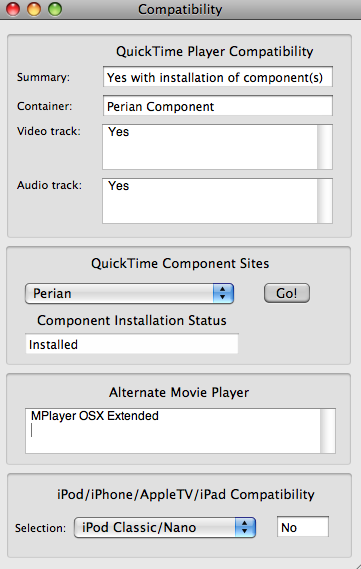
Task: Click the window resize grip in the corner
Action: point(356,565)
